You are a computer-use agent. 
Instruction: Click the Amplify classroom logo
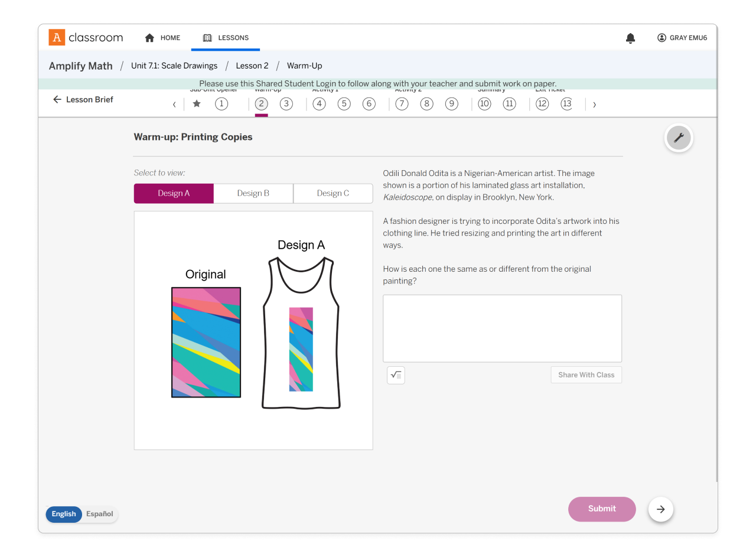[86, 38]
